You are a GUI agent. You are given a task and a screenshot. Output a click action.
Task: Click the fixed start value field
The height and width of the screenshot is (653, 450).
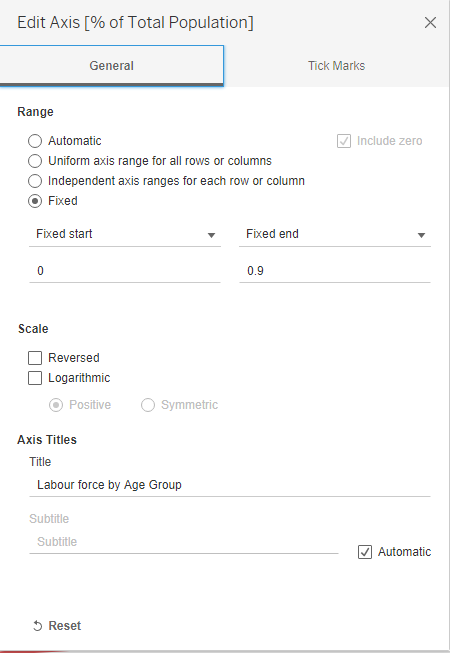coord(125,271)
